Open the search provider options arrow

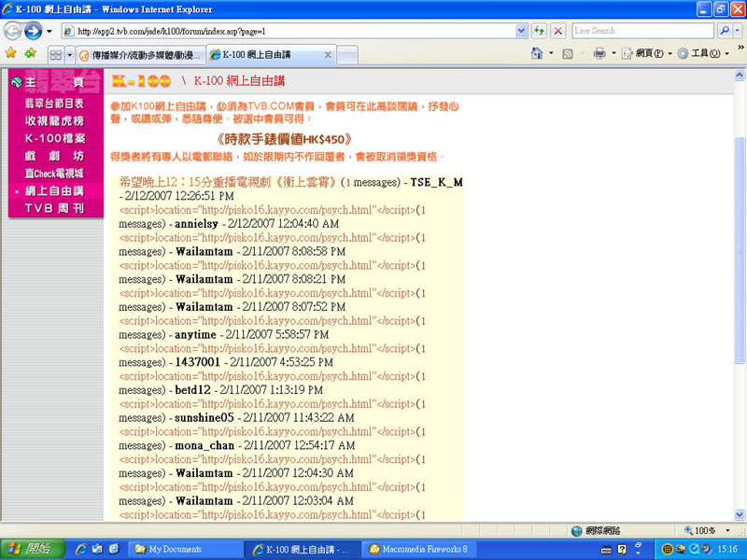point(737,31)
